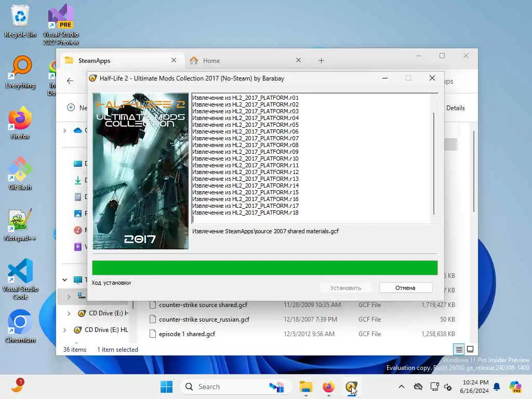The height and width of the screenshot is (399, 532).
Task: Launch the Everything search desktop icon
Action: [20, 72]
